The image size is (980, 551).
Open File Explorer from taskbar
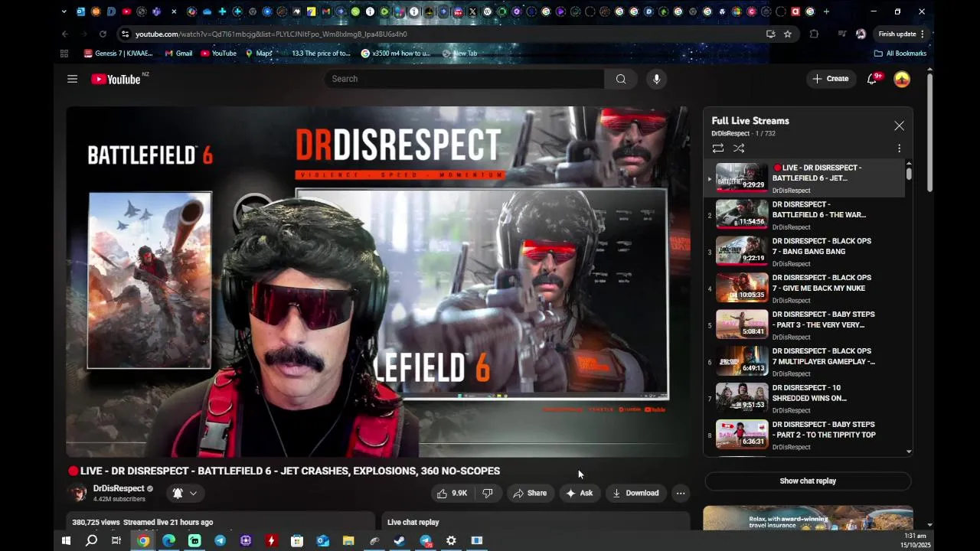[348, 540]
